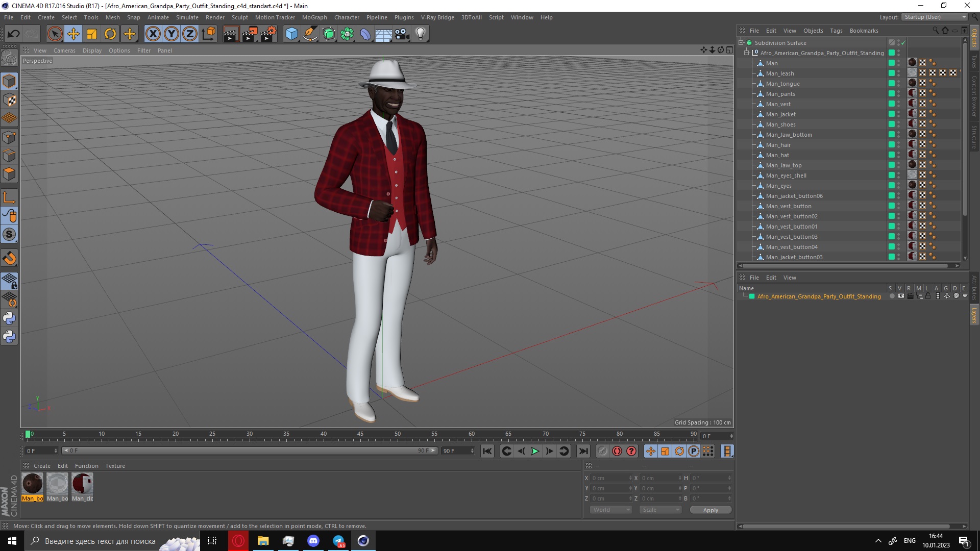This screenshot has width=980, height=551.
Task: Click Record Active Objects button
Action: click(x=603, y=451)
